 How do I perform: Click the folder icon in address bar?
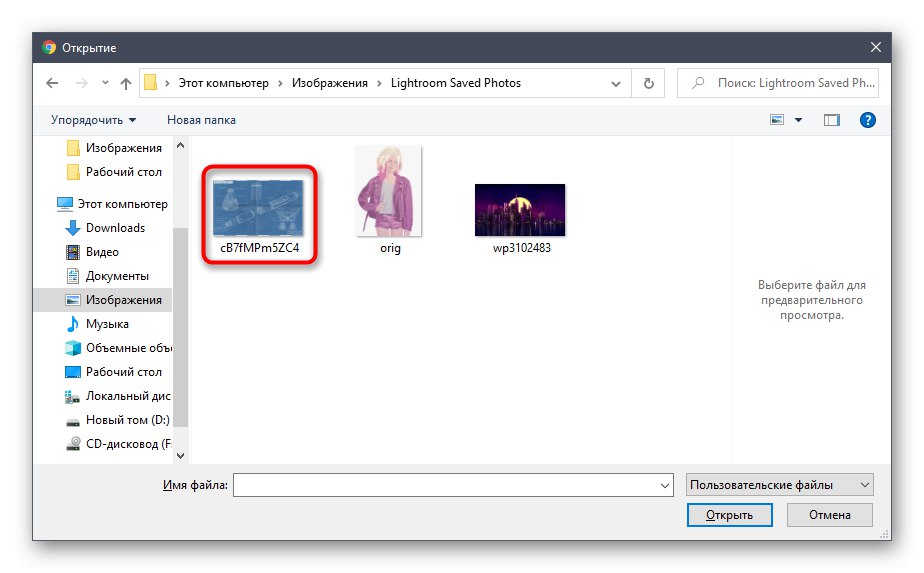click(151, 83)
